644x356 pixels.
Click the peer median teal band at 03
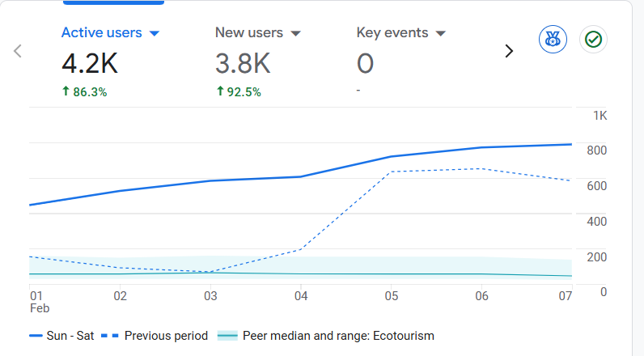coord(210,265)
